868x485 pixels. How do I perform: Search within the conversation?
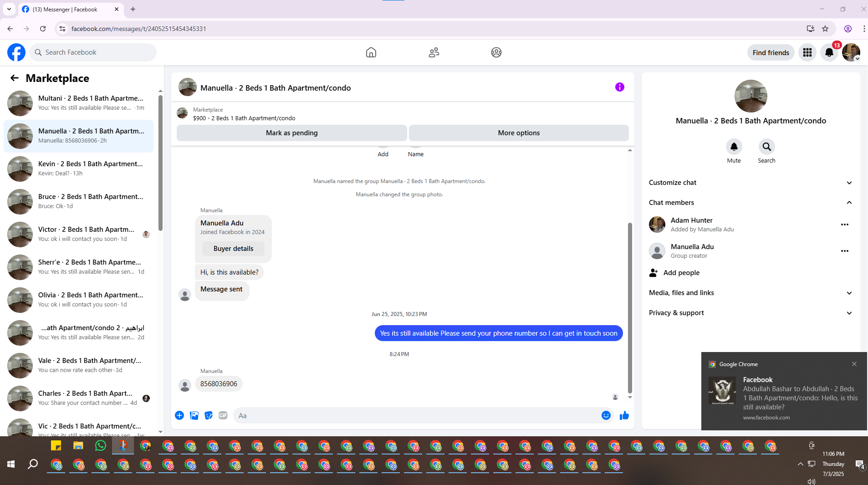pyautogui.click(x=766, y=147)
